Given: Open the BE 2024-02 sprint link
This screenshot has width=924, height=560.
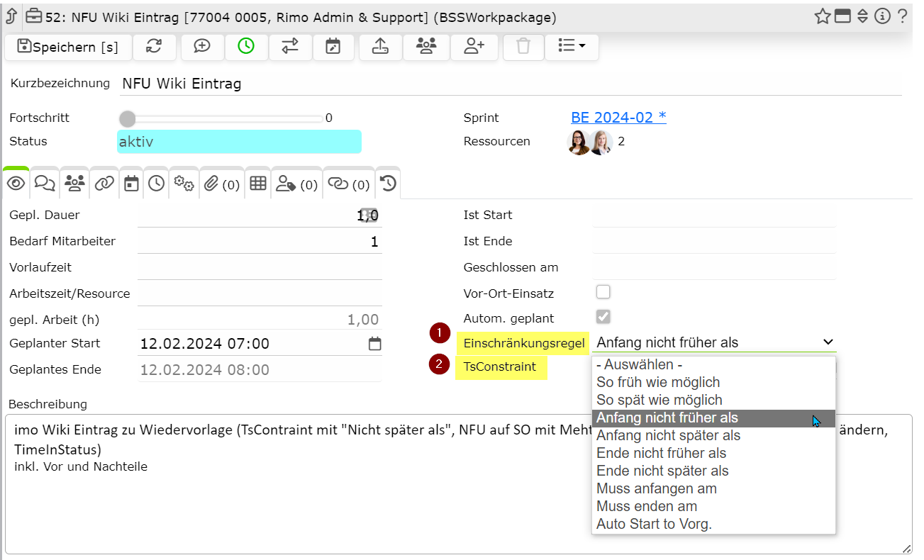Looking at the screenshot, I should (618, 118).
